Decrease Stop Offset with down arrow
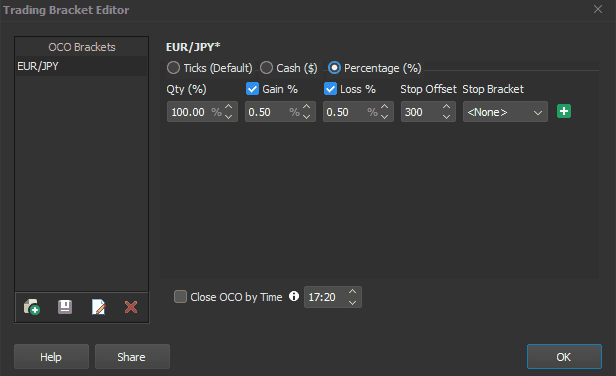Screen dimensions: 616x376 pyautogui.click(x=446, y=117)
